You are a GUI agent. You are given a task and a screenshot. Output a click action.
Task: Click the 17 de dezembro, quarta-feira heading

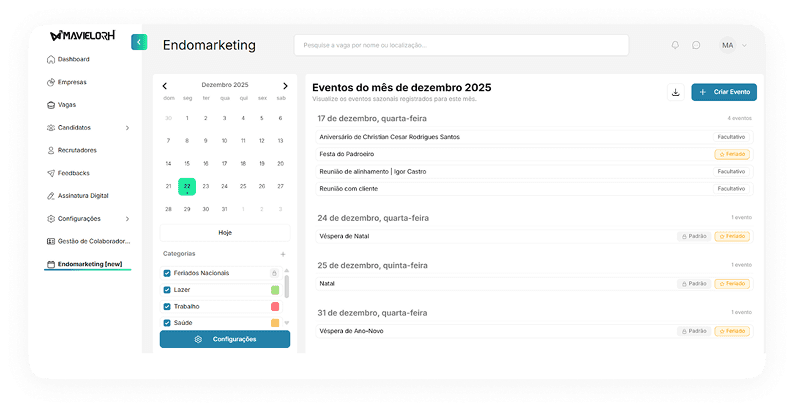(x=372, y=119)
